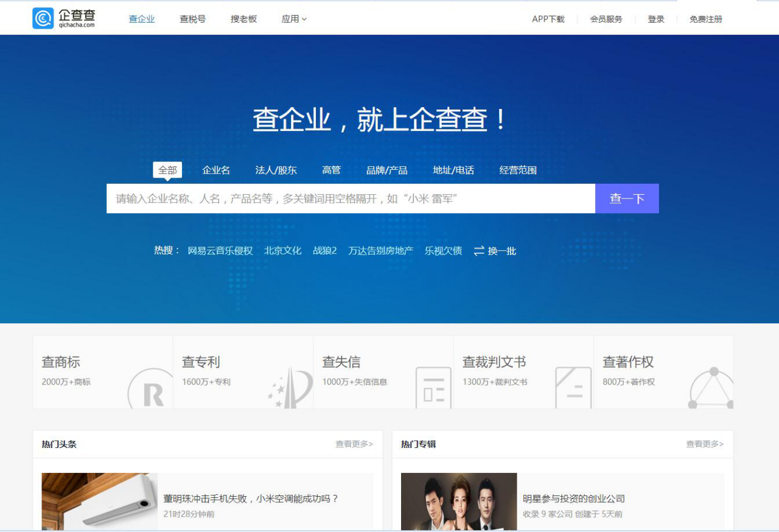779x532 pixels.
Task: Click the 2000万+商标 text
Action: pos(66,382)
